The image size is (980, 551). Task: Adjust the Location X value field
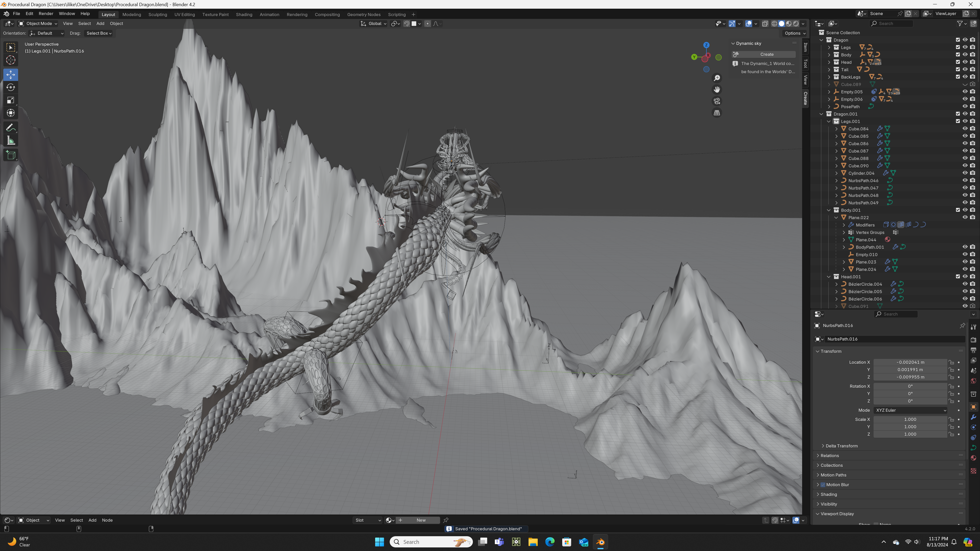click(910, 362)
